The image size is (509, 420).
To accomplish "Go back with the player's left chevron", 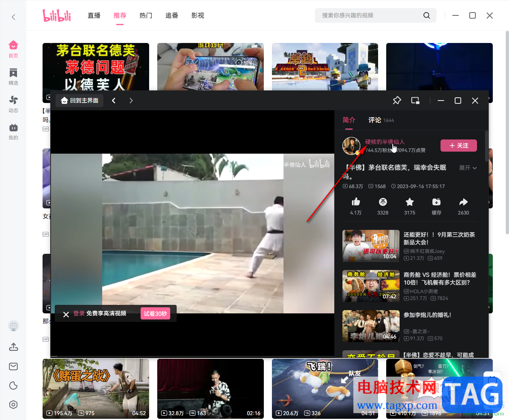I will pyautogui.click(x=114, y=101).
